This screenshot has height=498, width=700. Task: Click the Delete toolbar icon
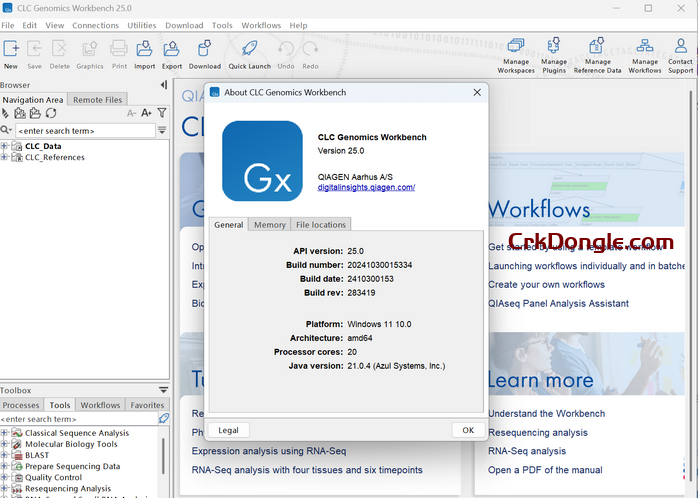[x=59, y=54]
